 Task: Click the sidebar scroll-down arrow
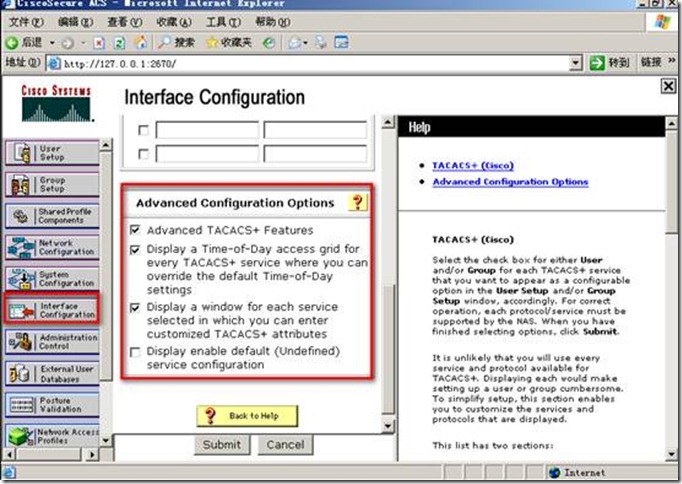(x=106, y=441)
